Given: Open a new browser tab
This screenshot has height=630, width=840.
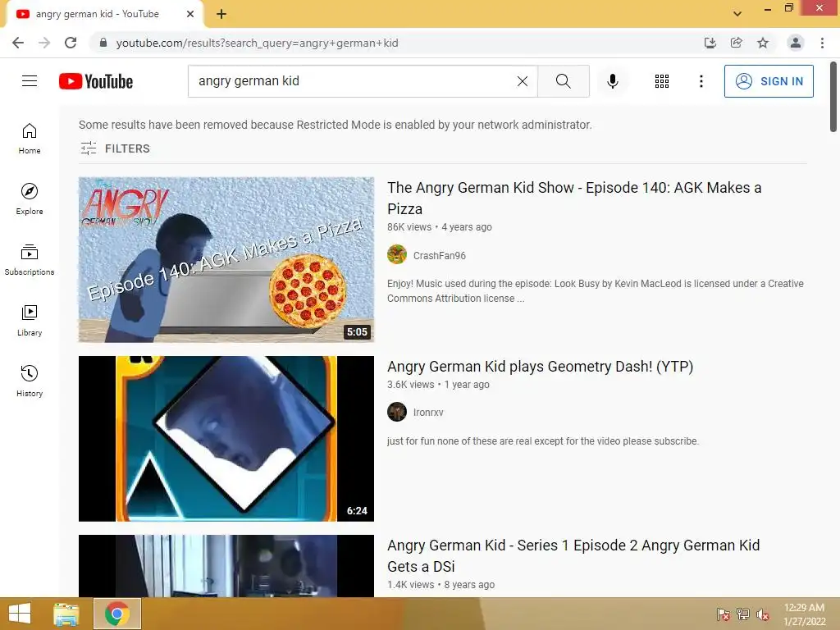Looking at the screenshot, I should tap(221, 15).
